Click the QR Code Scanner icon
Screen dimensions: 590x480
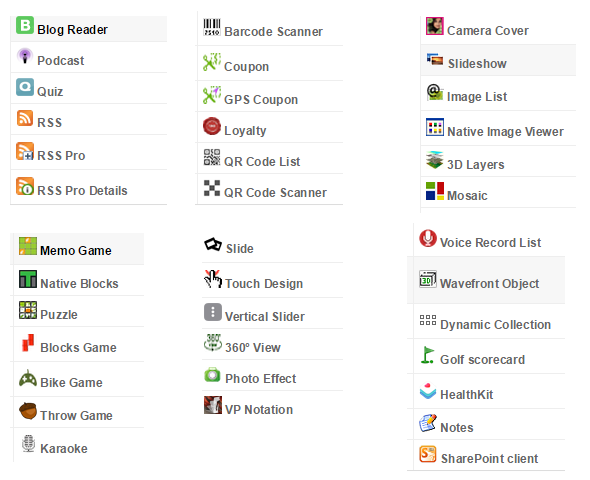(212, 188)
